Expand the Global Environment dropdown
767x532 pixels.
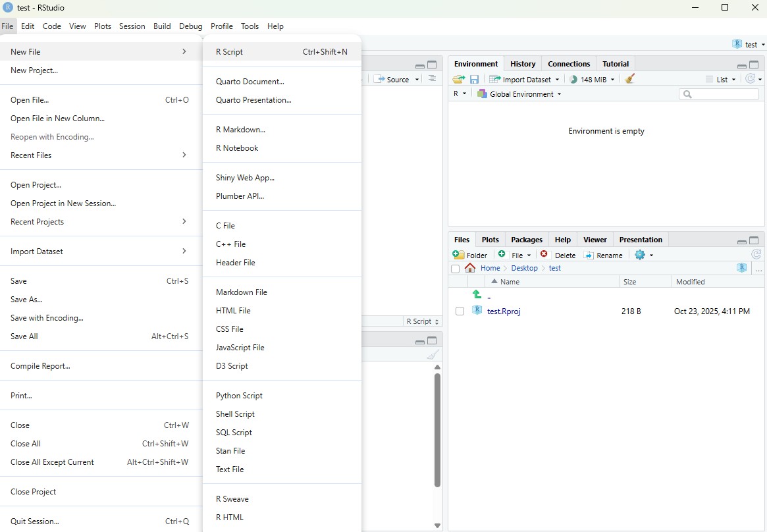click(519, 94)
